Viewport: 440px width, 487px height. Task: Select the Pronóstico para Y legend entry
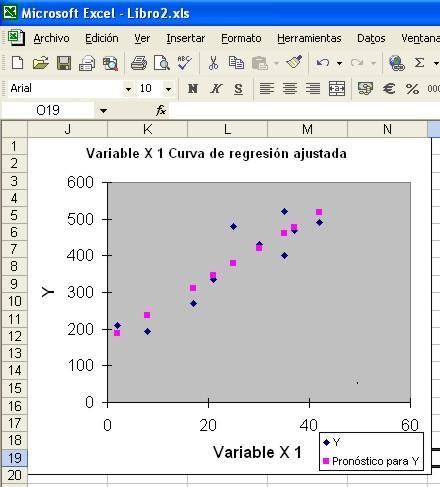371,461
